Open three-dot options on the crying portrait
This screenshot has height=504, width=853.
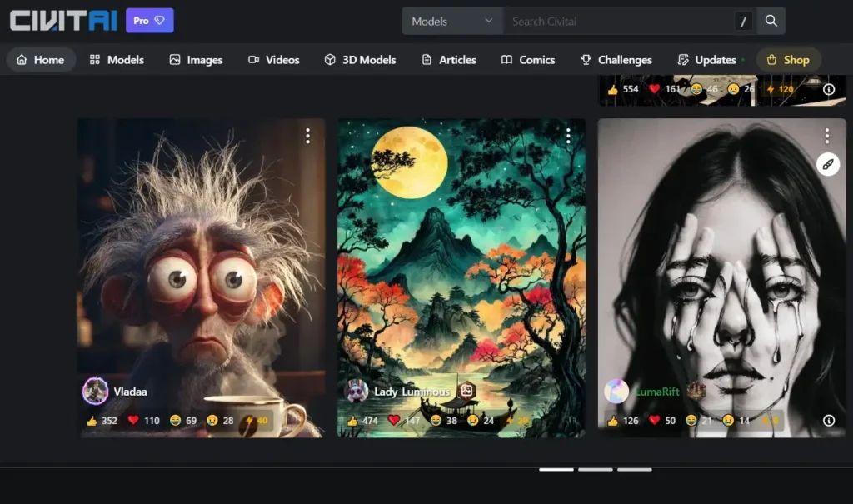pos(827,136)
